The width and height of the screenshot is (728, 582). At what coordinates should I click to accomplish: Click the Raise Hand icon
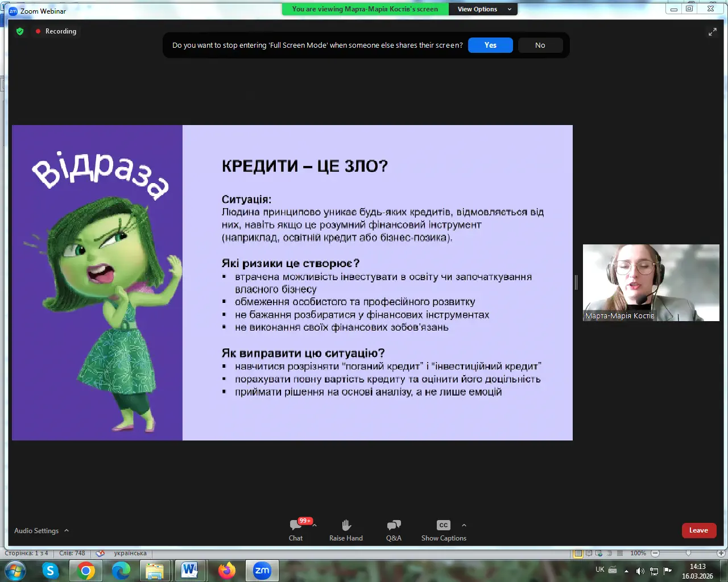(346, 530)
